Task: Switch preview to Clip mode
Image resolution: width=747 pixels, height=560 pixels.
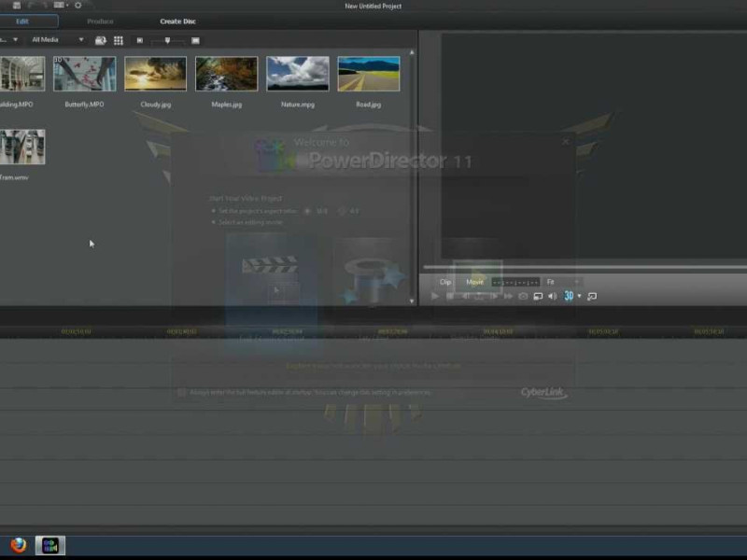Action: [445, 282]
